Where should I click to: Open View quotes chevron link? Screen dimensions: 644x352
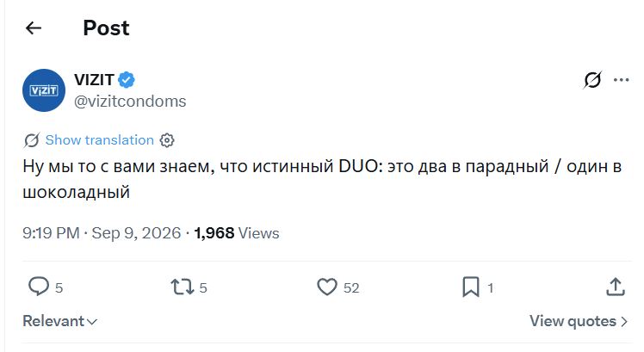(x=579, y=321)
